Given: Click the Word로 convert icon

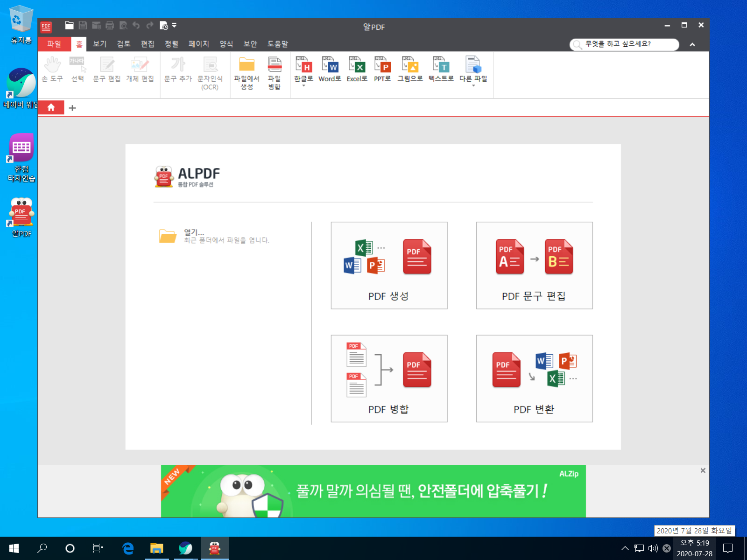Looking at the screenshot, I should [x=330, y=69].
